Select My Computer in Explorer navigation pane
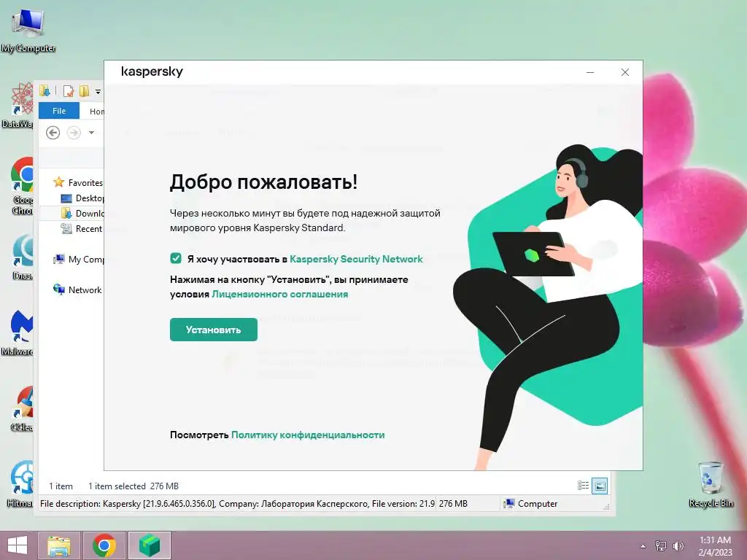747x560 pixels. click(78, 260)
